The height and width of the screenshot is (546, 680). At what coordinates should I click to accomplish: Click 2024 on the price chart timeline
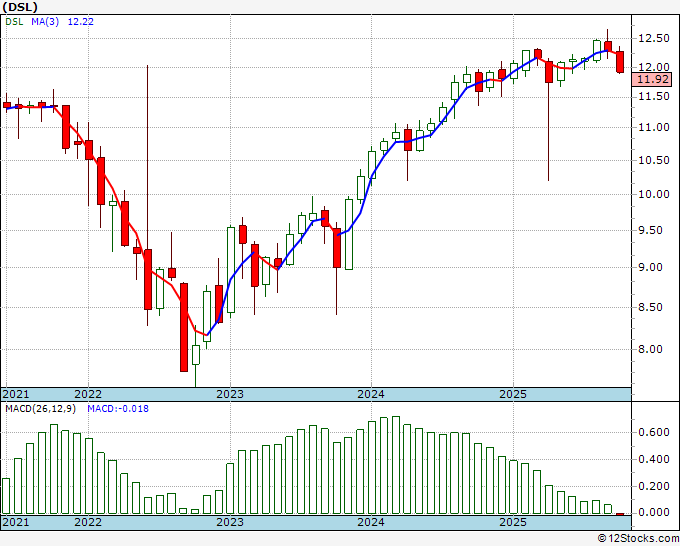point(371,394)
